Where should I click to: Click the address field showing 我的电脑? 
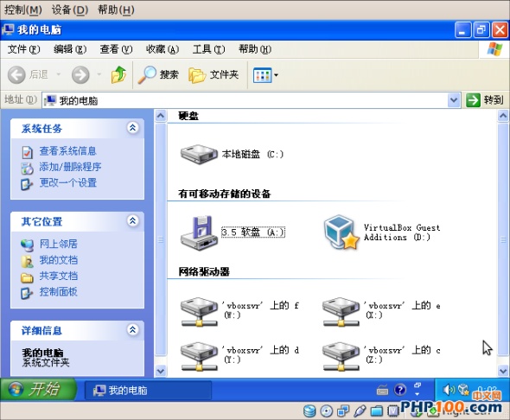click(245, 100)
